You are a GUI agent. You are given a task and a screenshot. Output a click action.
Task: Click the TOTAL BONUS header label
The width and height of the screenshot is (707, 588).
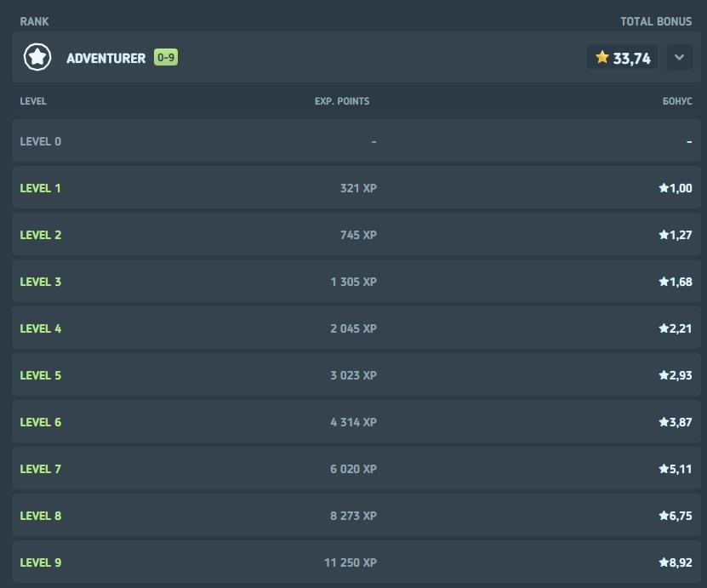pyautogui.click(x=656, y=21)
